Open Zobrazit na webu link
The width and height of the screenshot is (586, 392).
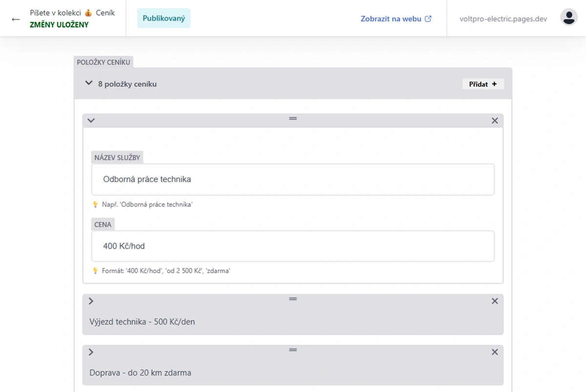(x=396, y=19)
